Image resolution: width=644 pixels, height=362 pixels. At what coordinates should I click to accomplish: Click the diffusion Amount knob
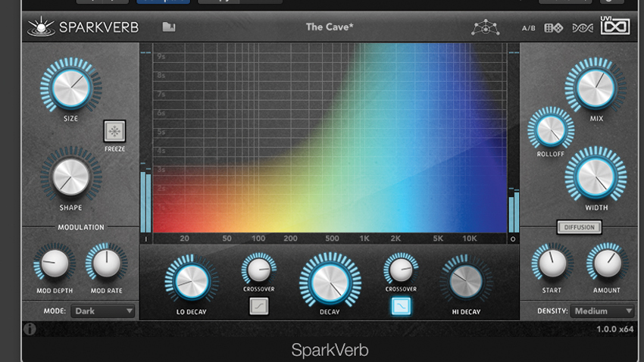point(607,264)
